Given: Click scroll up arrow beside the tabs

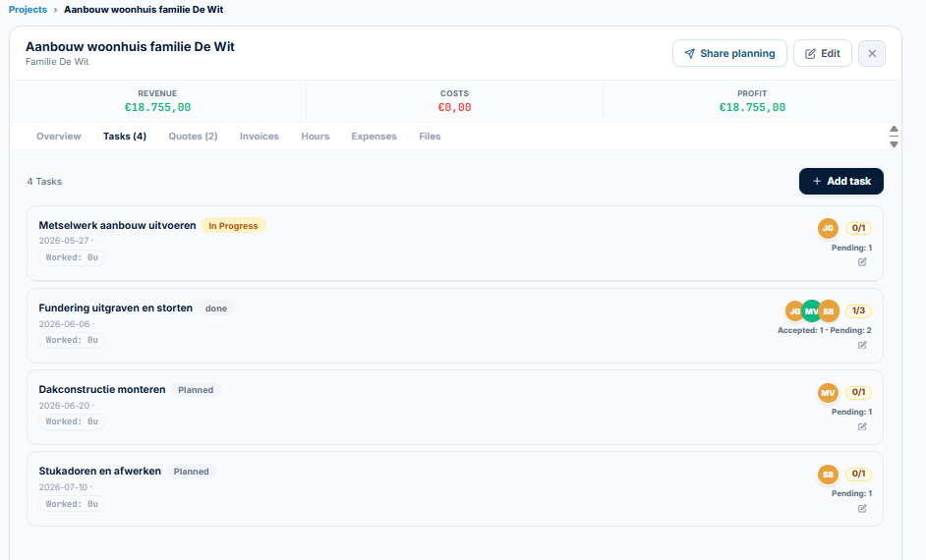Looking at the screenshot, I should [895, 130].
